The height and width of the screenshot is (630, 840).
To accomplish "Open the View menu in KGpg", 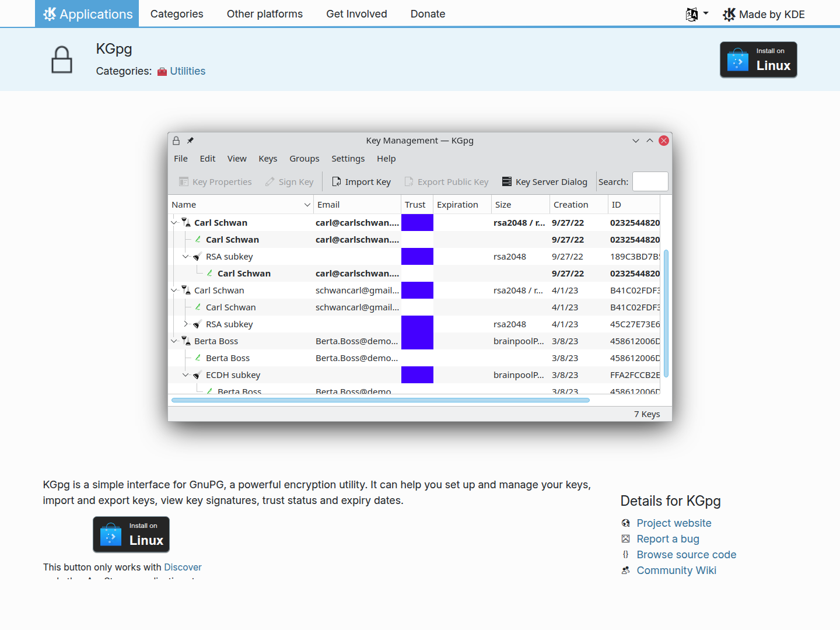I will pyautogui.click(x=237, y=159).
